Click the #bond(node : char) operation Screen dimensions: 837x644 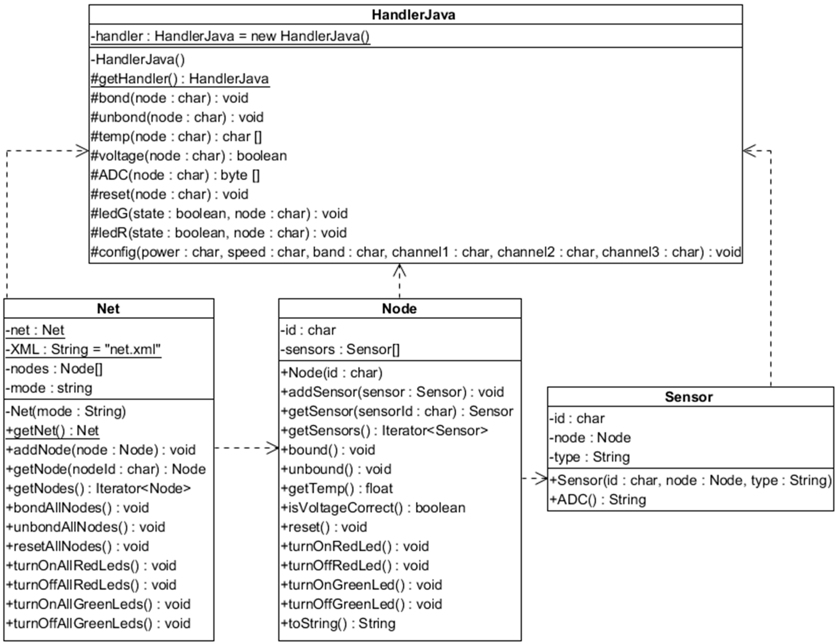click(169, 98)
